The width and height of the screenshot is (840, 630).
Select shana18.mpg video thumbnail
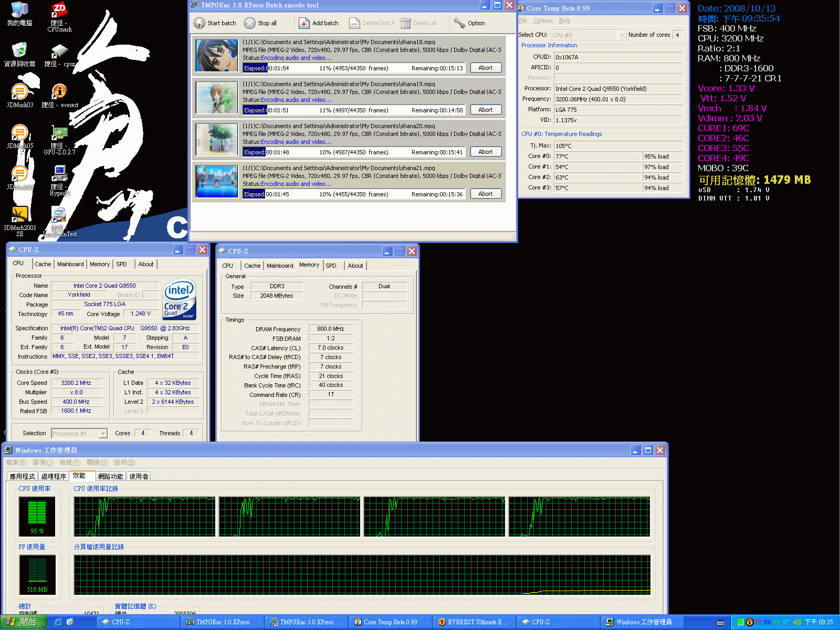point(217,55)
